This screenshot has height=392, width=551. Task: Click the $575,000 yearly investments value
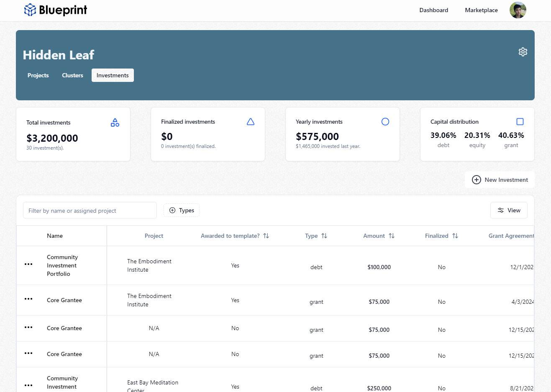[317, 136]
